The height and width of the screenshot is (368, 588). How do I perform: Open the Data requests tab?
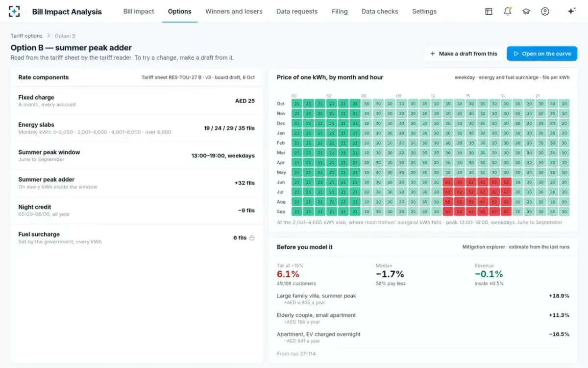tap(297, 11)
